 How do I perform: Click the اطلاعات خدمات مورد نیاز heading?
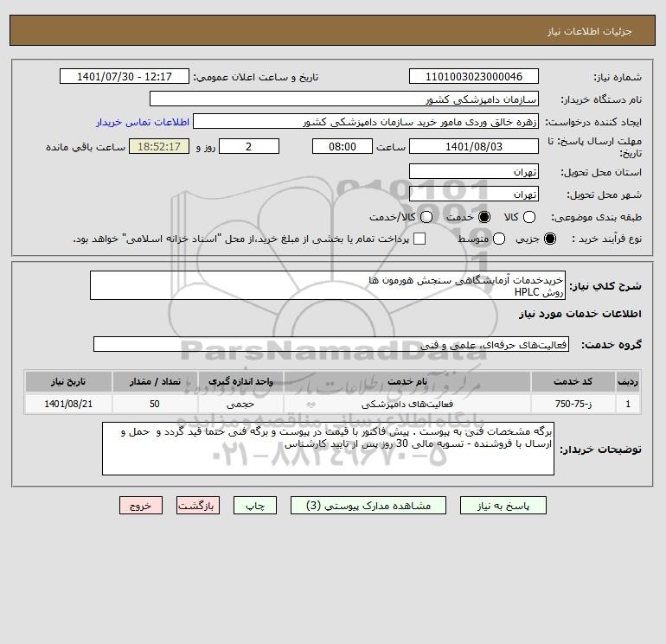click(580, 314)
